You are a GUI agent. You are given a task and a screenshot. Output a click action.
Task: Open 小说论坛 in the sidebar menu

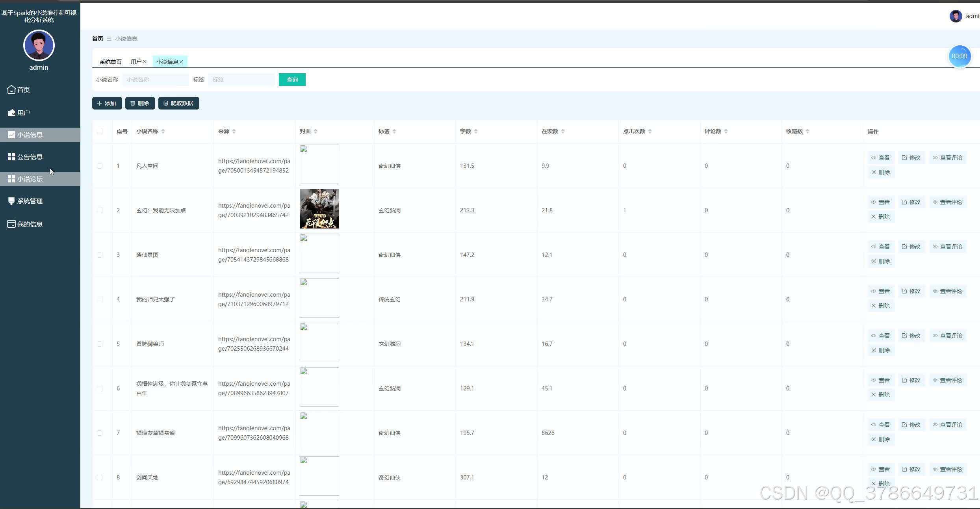[30, 179]
